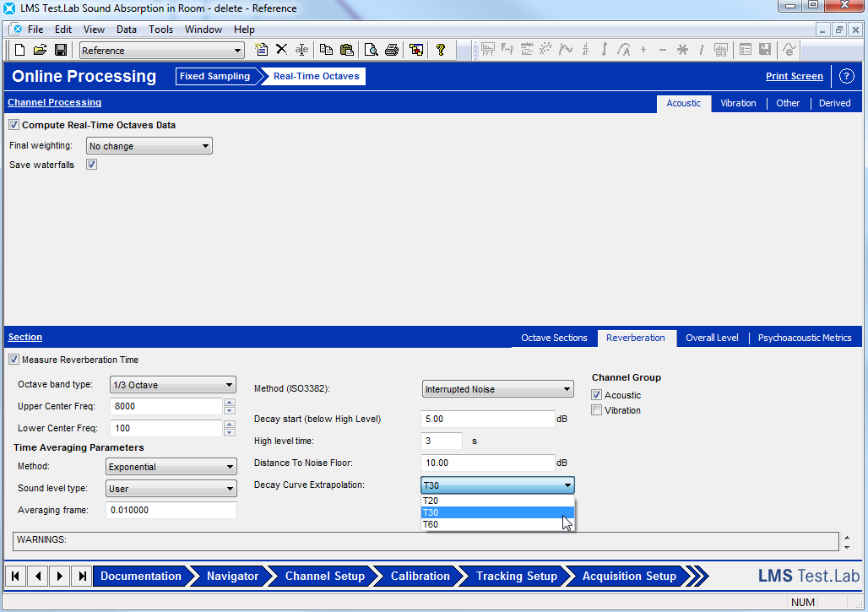
Task: Click the round help icon beside Print Screen
Action: (846, 76)
